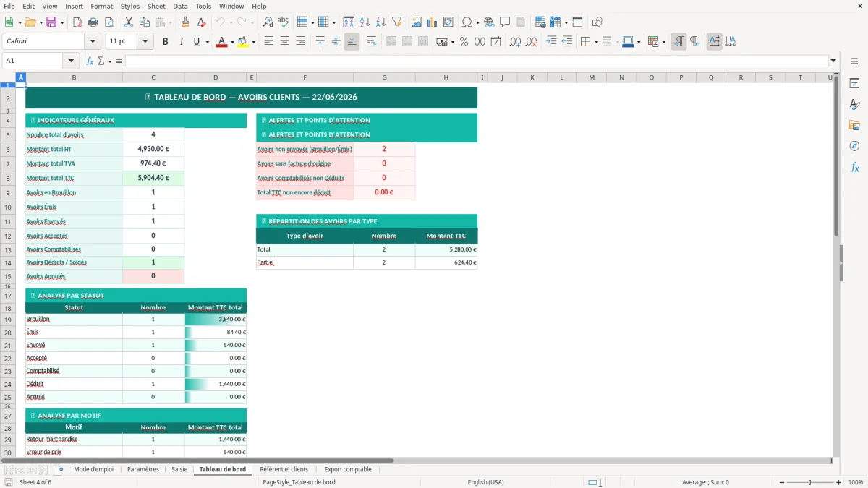Open the Conditional Formatting dropdown arrow
Image resolution: width=868 pixels, height=488 pixels.
point(663,42)
